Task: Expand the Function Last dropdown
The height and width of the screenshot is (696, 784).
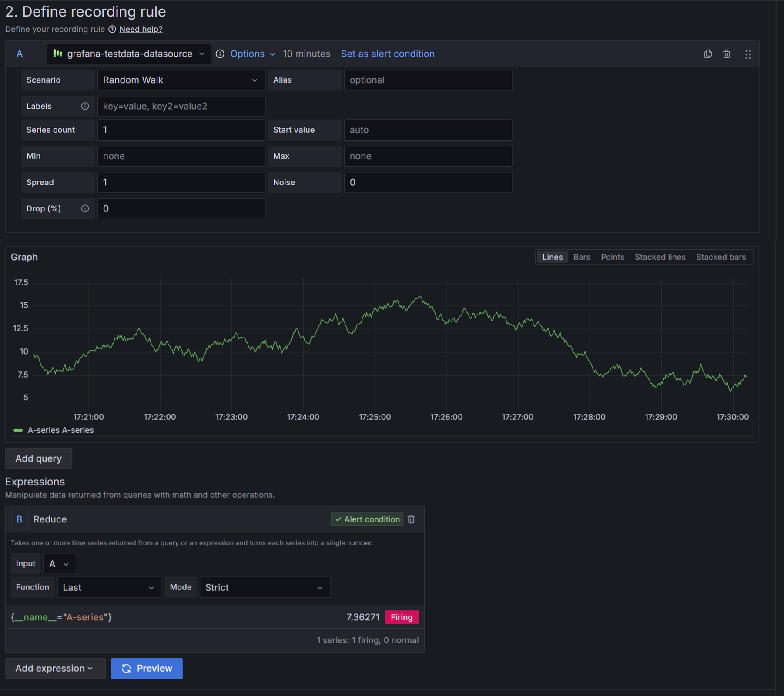Action: [109, 587]
